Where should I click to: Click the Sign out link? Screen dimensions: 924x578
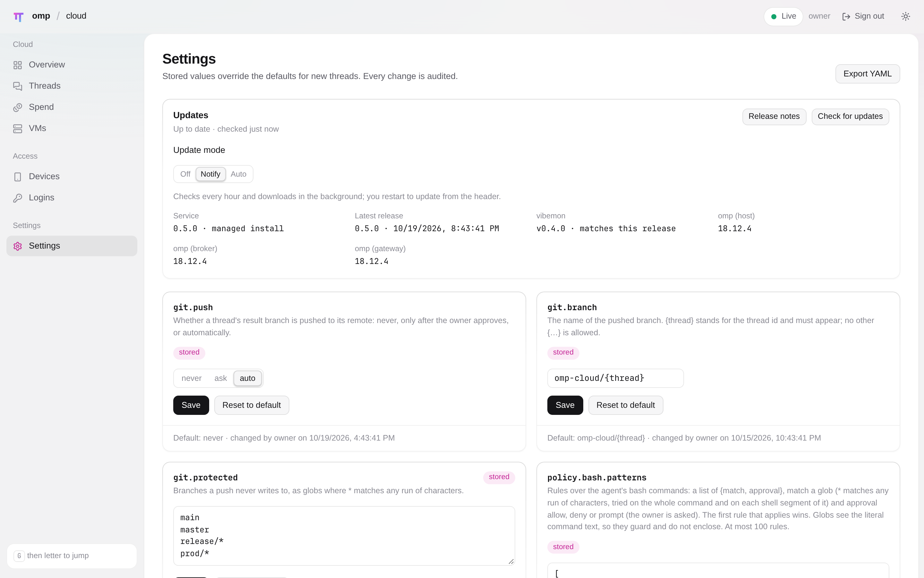[863, 16]
